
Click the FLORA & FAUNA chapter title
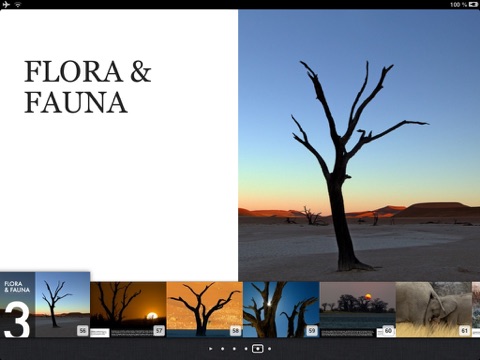click(88, 87)
